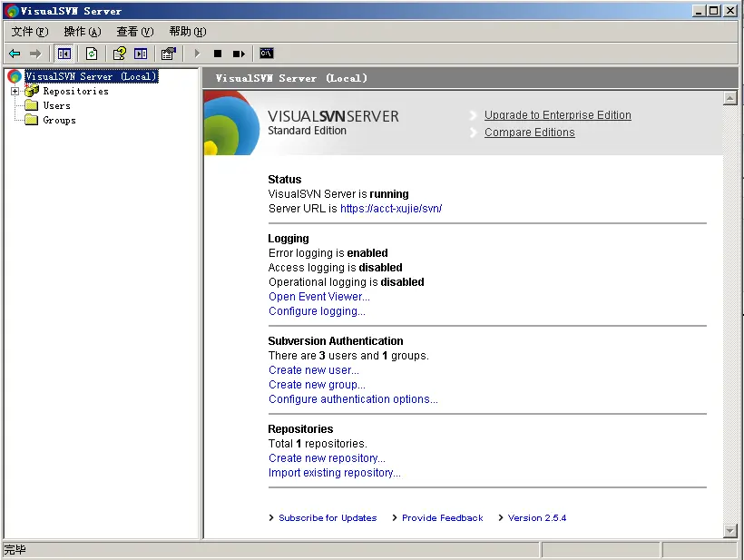Click the 完毕 status bar text
The width and height of the screenshot is (744, 560).
tap(15, 550)
